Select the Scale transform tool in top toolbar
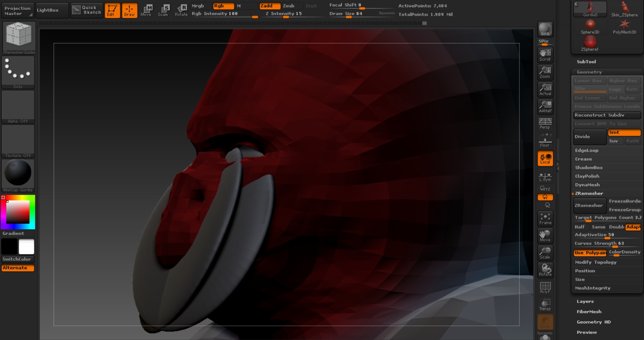The width and height of the screenshot is (644, 340). click(x=163, y=10)
